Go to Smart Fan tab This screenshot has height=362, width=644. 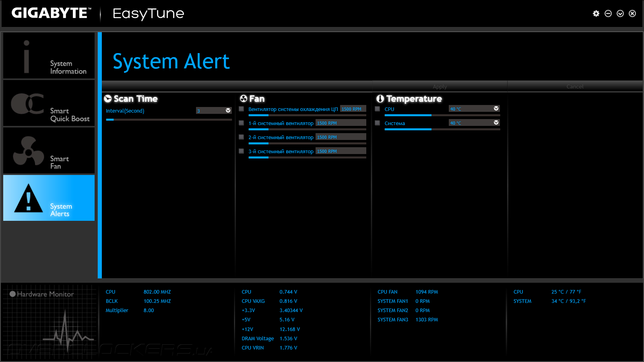(x=49, y=150)
